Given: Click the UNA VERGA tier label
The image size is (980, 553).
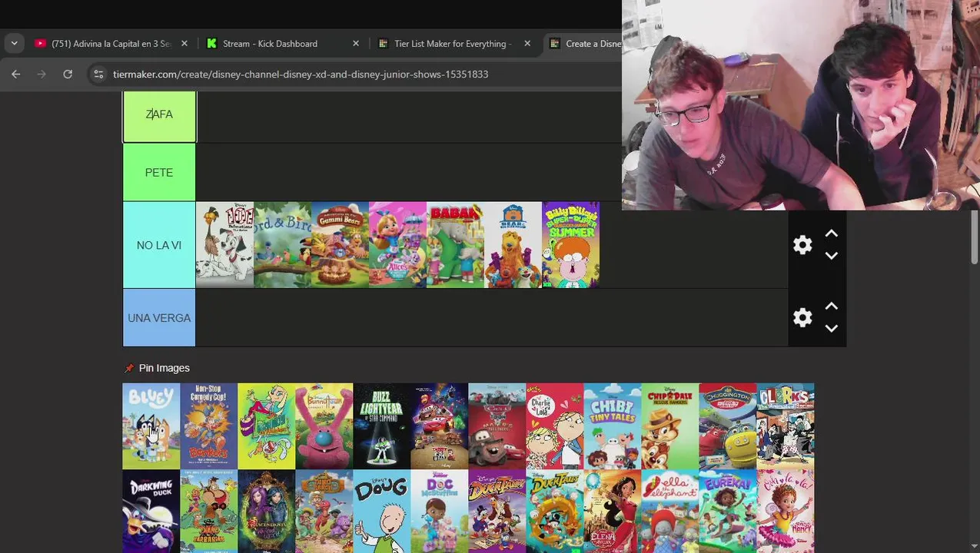Looking at the screenshot, I should click(159, 317).
